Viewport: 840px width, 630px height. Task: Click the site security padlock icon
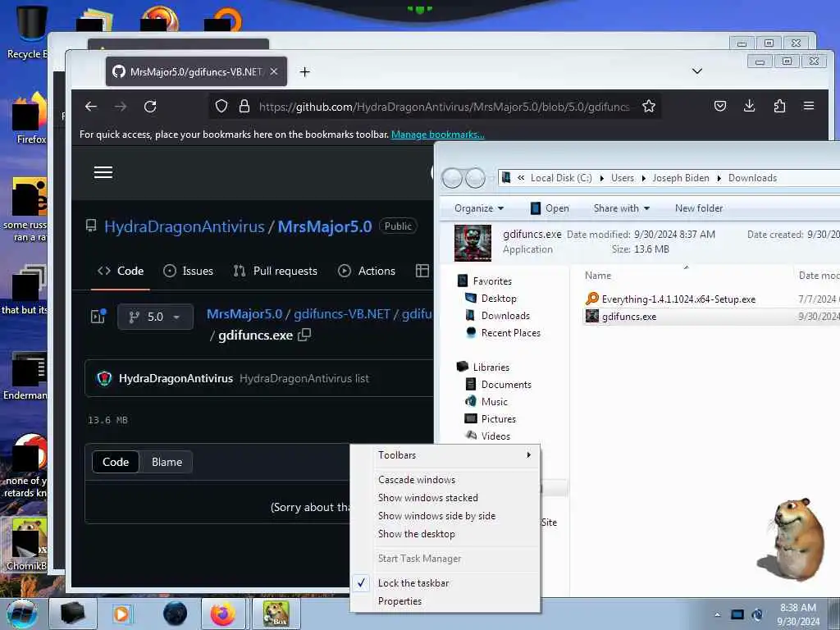pos(244,106)
